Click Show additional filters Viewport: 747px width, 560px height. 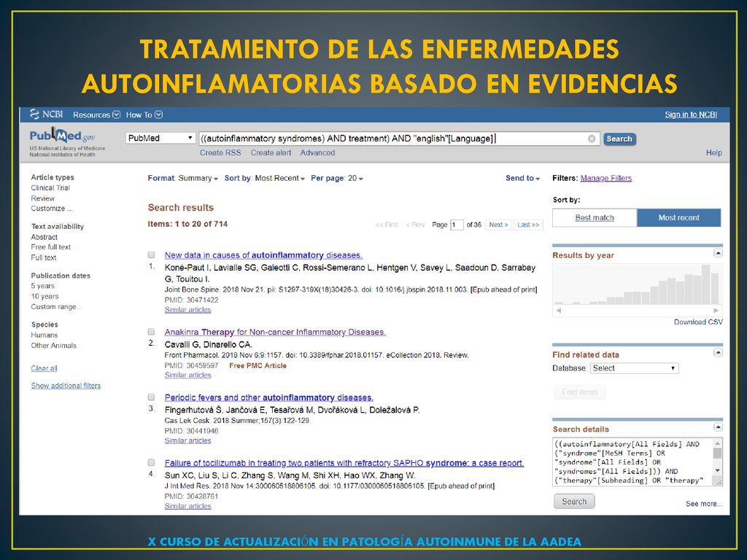pos(66,386)
